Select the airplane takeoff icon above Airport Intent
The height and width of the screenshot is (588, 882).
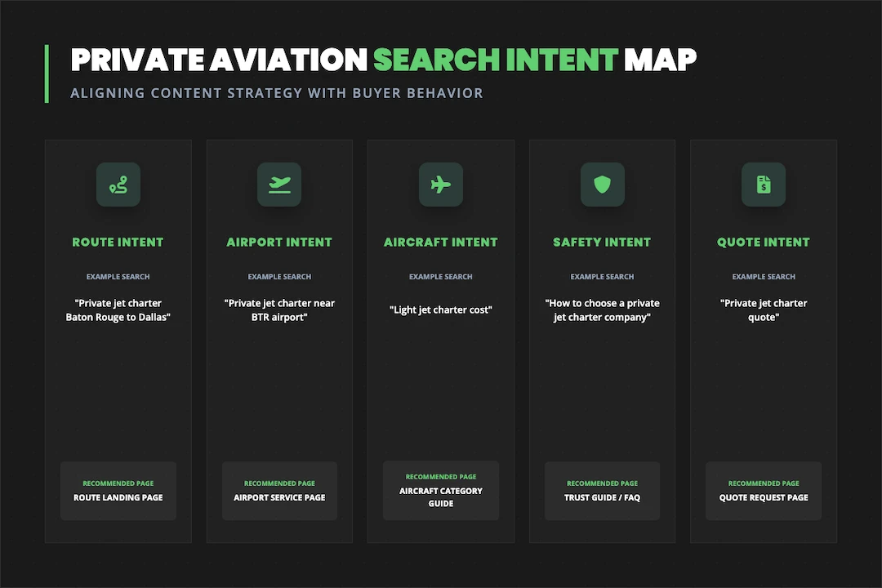pos(279,185)
